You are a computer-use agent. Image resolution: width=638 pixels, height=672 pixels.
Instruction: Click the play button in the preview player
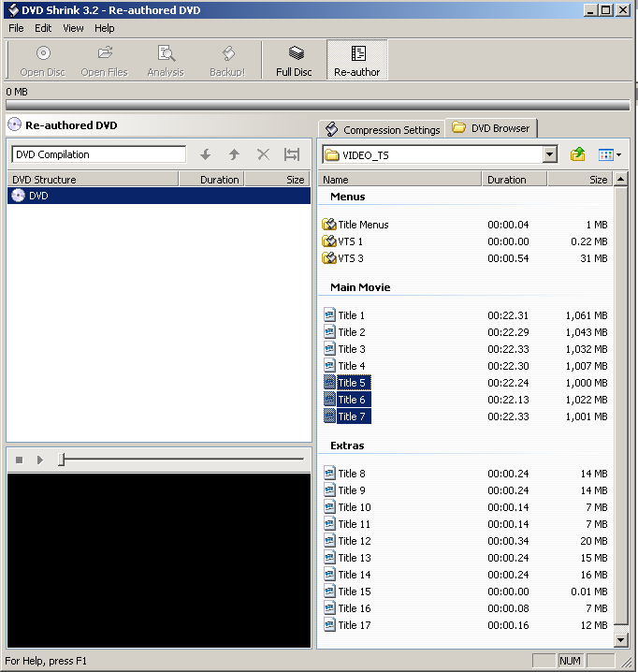coord(40,460)
